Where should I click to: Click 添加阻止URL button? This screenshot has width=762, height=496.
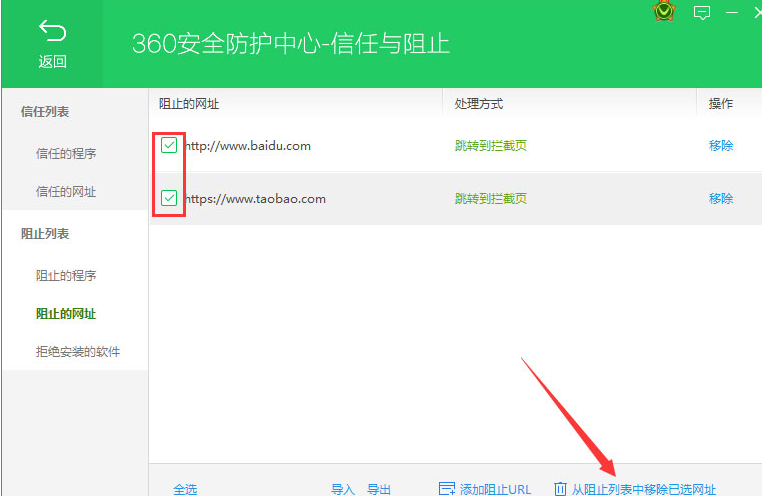click(485, 489)
